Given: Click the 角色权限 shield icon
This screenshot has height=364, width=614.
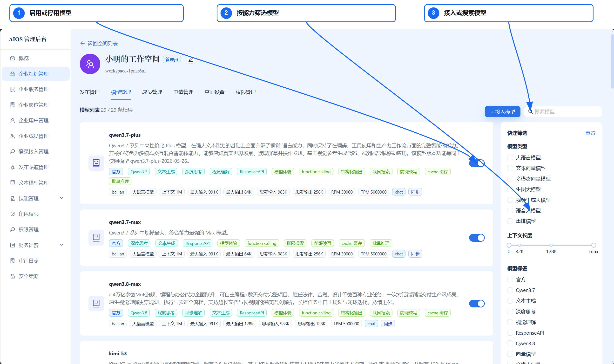Looking at the screenshot, I should coord(13,214).
